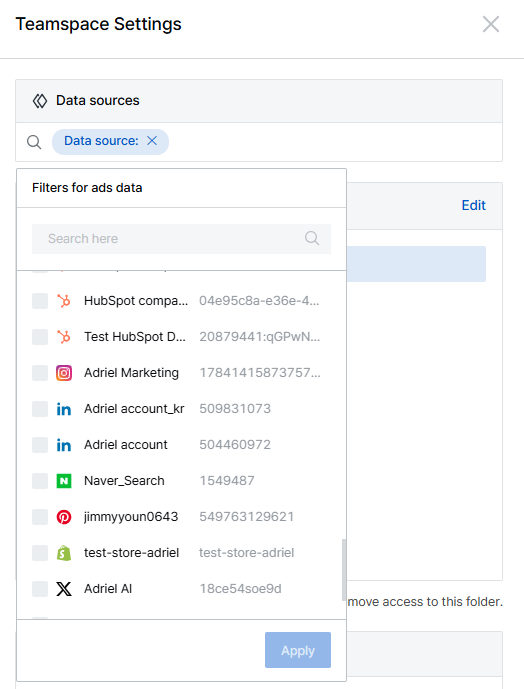The width and height of the screenshot is (524, 689).
Task: Click the LinkedIn icon for Adriel account_kr
Action: [64, 409]
